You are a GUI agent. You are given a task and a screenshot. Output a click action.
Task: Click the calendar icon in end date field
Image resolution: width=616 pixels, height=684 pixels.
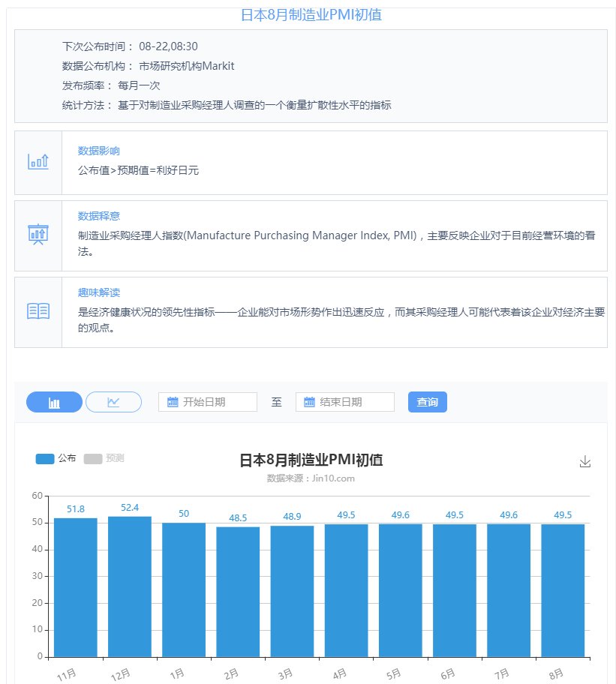pos(309,402)
